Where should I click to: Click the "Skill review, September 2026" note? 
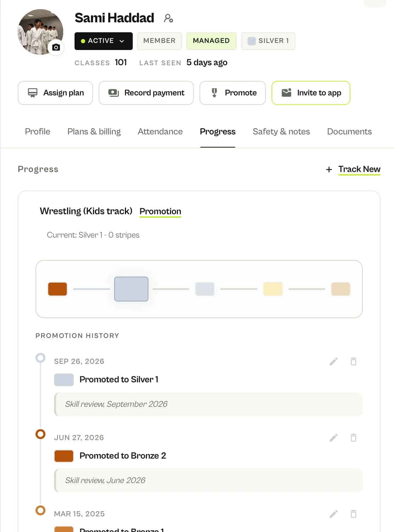click(x=208, y=404)
